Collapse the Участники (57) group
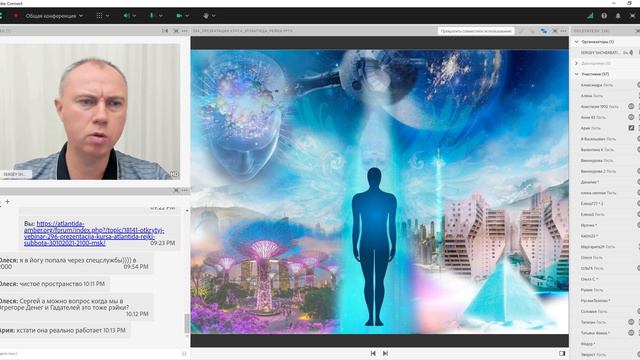Image resolution: width=640 pixels, height=360 pixels. pos(577,74)
